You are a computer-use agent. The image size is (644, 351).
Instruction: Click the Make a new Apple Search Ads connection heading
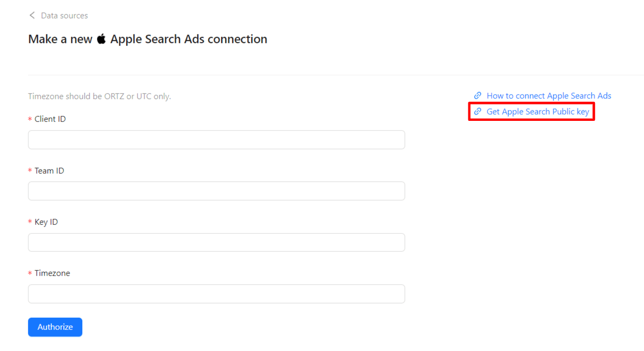point(148,39)
